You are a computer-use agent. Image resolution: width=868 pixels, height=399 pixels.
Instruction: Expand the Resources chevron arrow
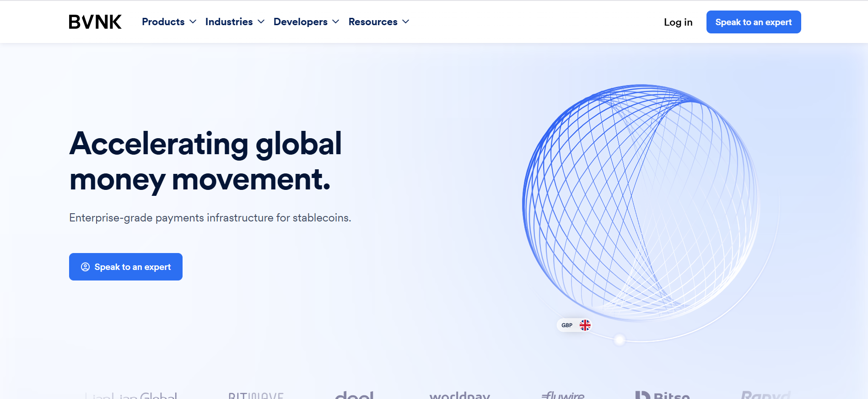point(405,22)
